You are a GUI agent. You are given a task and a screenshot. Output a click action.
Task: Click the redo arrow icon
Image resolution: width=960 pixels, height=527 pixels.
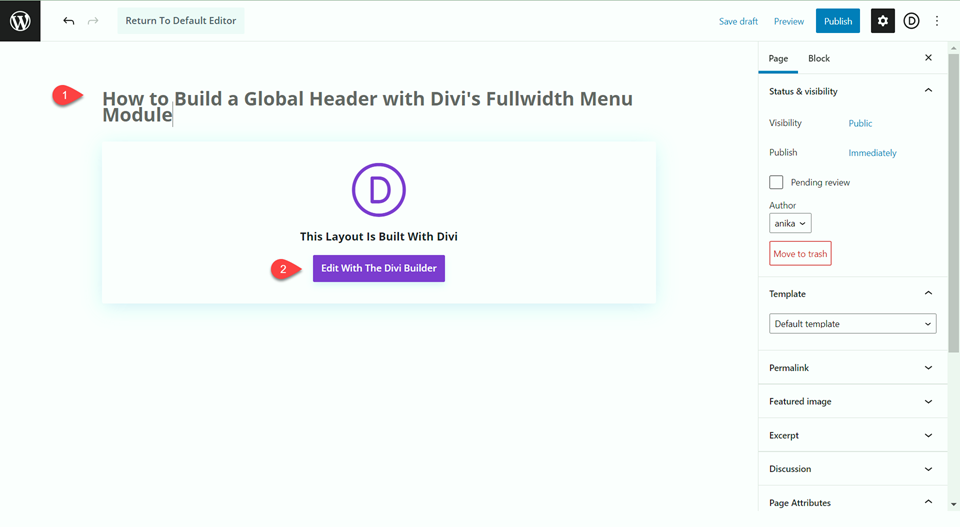pyautogui.click(x=93, y=21)
